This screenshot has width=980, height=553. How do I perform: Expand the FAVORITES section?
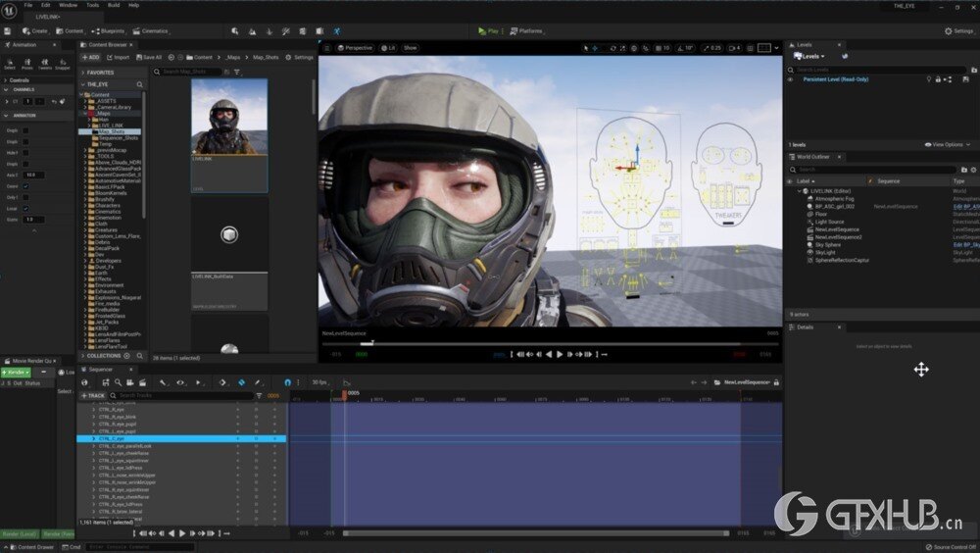pyautogui.click(x=83, y=73)
